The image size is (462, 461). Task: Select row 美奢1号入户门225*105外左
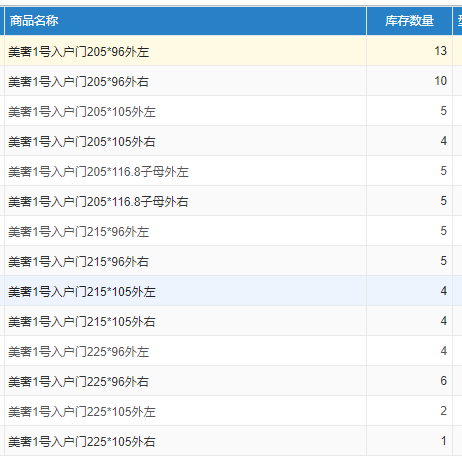click(x=231, y=411)
